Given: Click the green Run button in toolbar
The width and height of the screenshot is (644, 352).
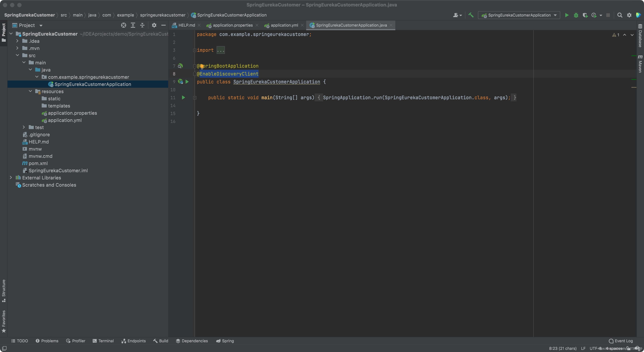Looking at the screenshot, I should coord(567,15).
